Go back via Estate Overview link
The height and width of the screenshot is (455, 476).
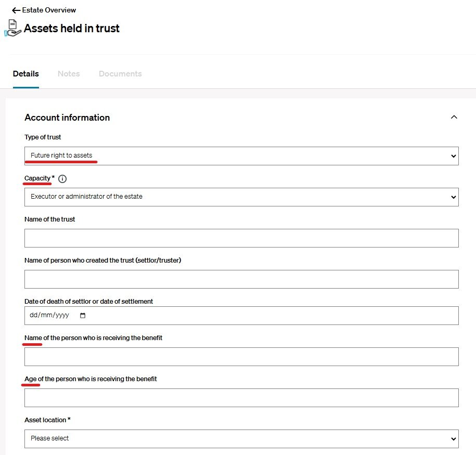pos(49,10)
